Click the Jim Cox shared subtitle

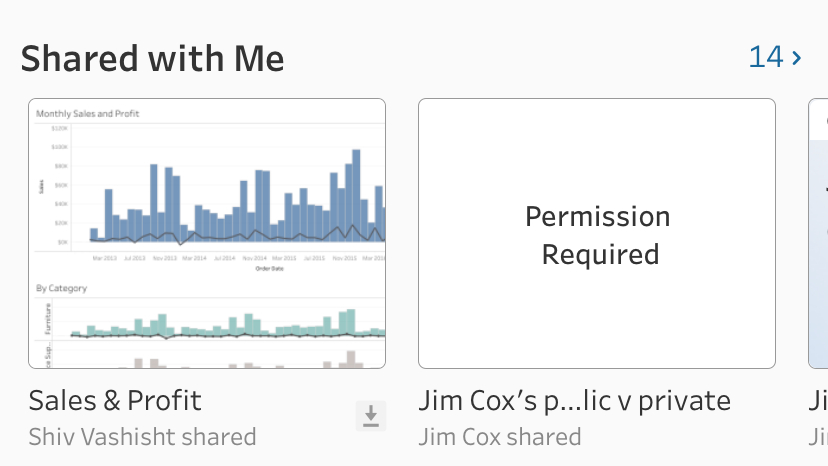tap(500, 437)
